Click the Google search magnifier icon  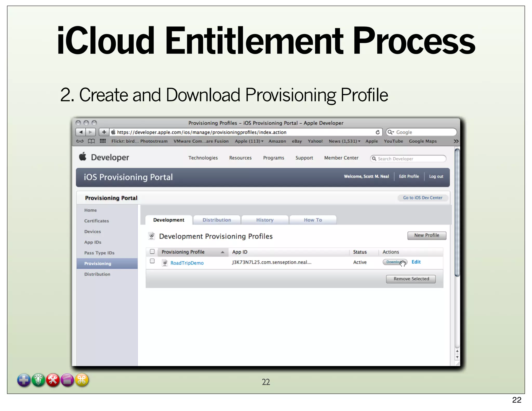pos(390,132)
